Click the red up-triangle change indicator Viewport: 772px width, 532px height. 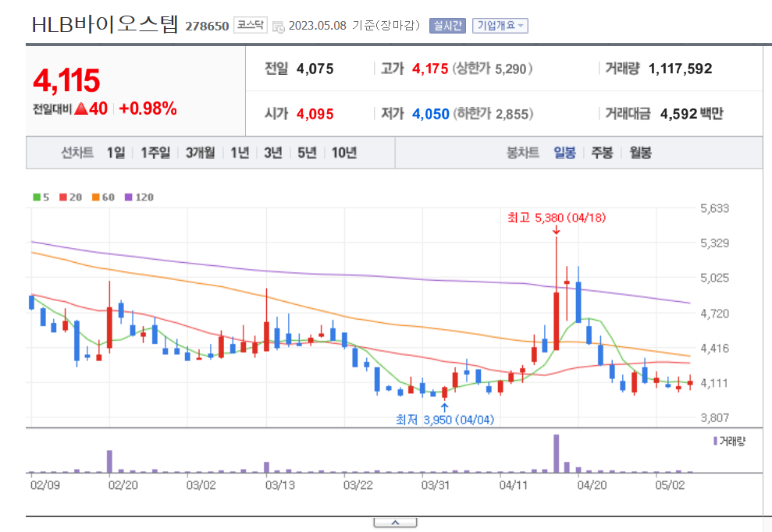[81, 108]
